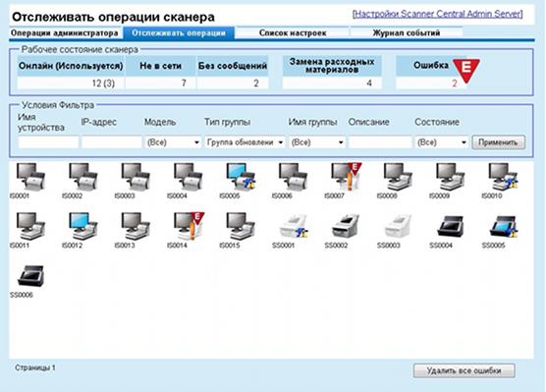Open Настройки Scanner Central Admin Server link
This screenshot has height=392, width=546.
437,14
